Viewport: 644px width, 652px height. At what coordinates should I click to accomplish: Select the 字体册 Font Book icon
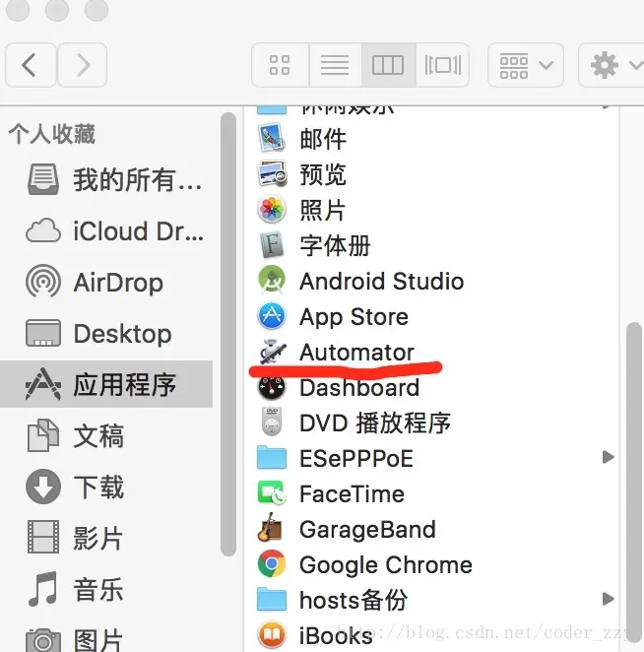272,245
